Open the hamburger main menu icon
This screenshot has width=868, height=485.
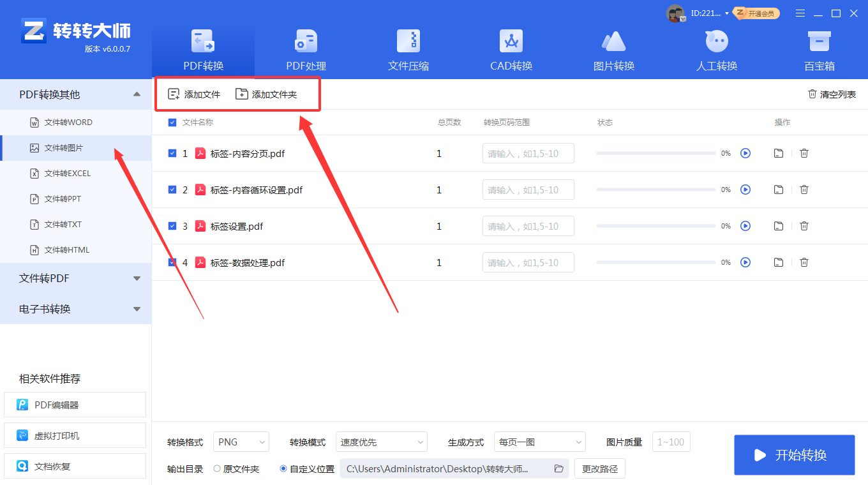[x=800, y=13]
